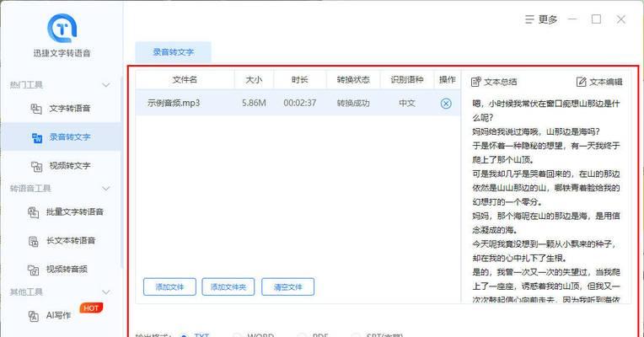Click the 添加文件 button

[169, 287]
